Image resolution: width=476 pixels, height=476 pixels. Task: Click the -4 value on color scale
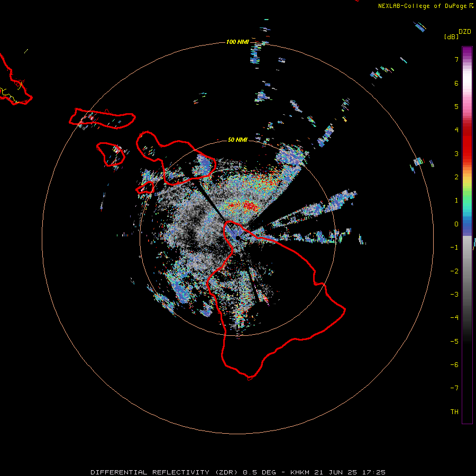click(454, 318)
